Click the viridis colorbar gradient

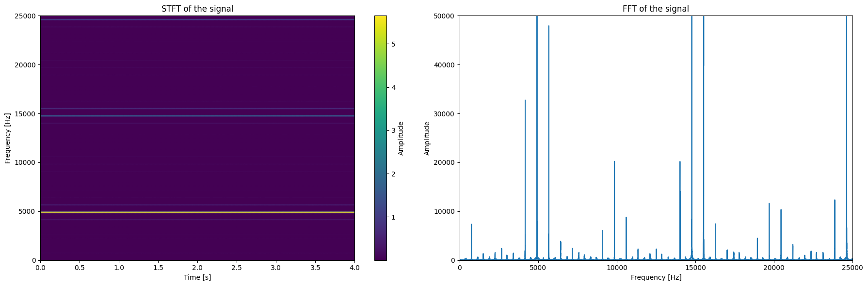381,138
